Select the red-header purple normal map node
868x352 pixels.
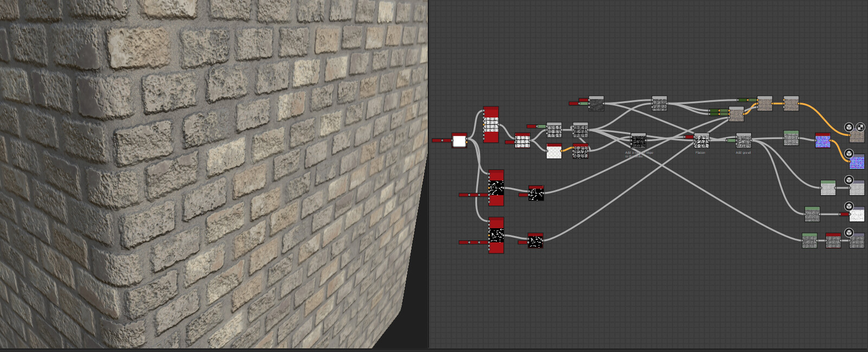(x=823, y=141)
